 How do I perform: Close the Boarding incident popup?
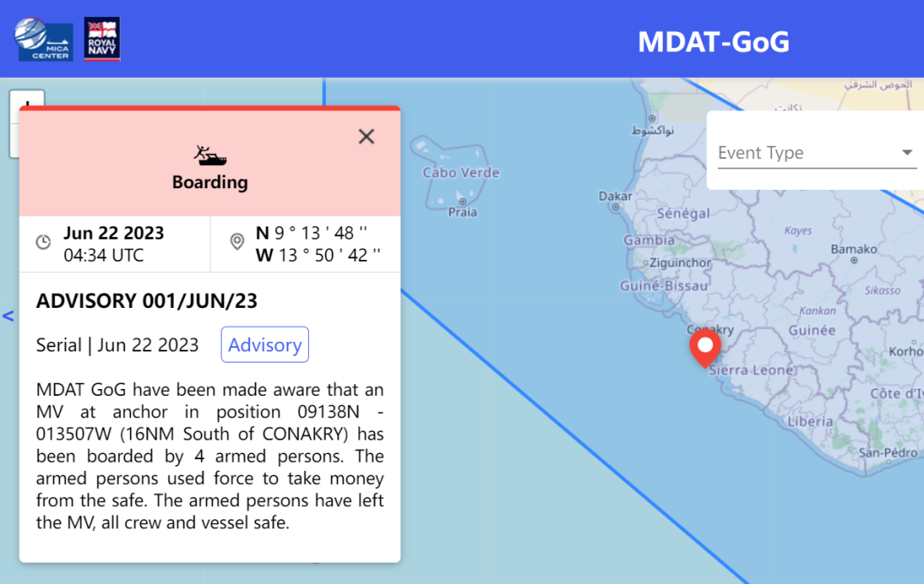[x=366, y=137]
